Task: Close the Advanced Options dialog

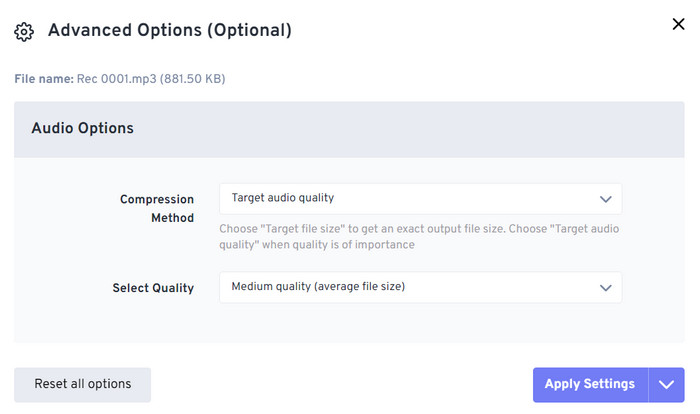Action: (678, 24)
